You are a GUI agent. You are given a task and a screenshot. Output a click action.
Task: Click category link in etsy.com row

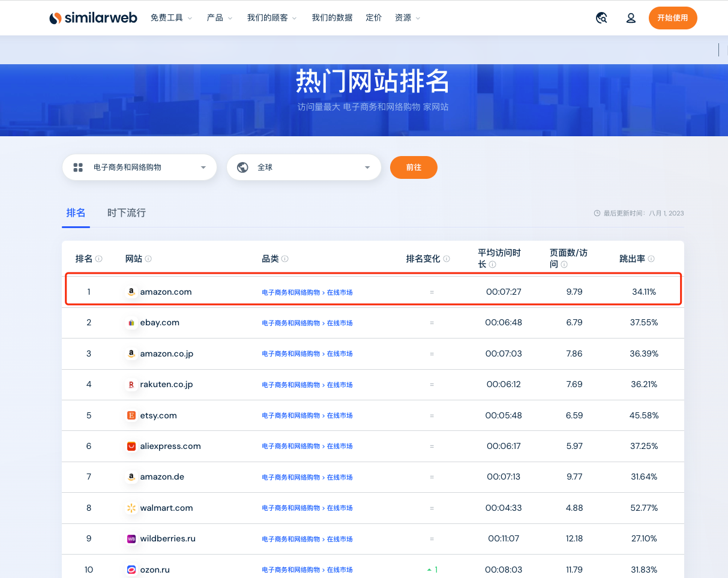(307, 415)
